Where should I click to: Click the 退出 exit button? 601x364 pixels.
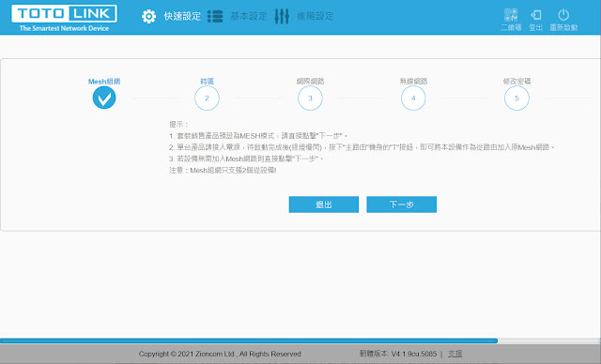(x=324, y=205)
